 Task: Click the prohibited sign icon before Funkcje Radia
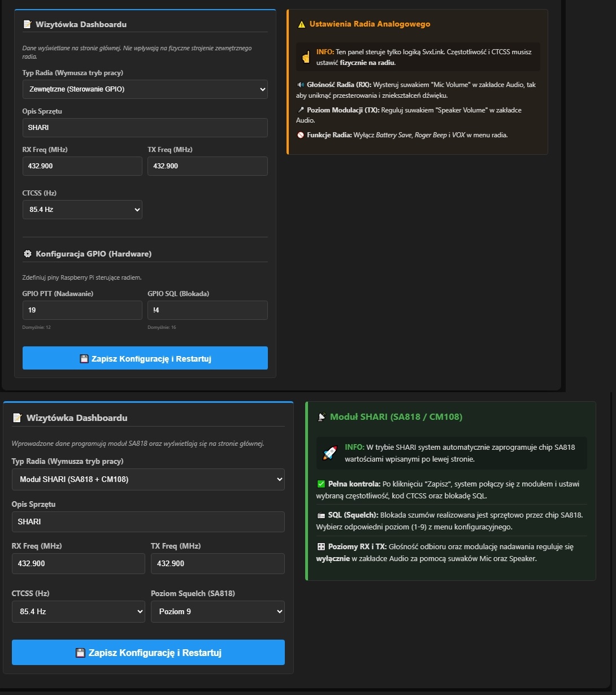point(300,135)
